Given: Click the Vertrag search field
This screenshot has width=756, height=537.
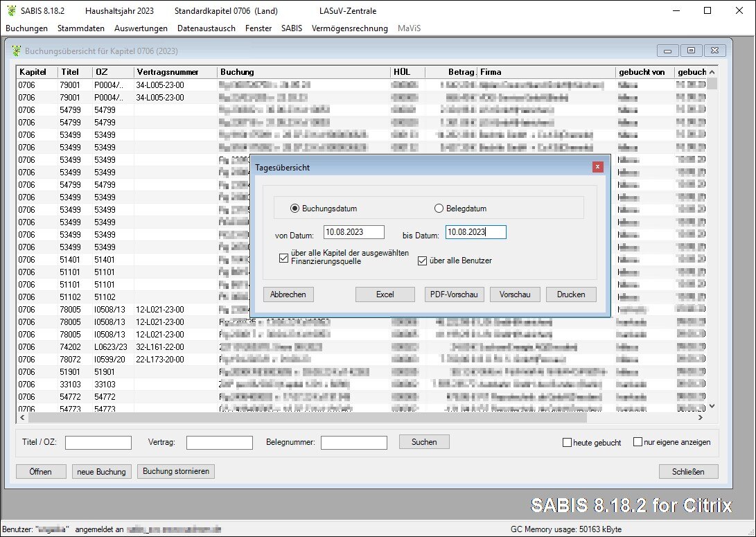Looking at the screenshot, I should tap(220, 443).
